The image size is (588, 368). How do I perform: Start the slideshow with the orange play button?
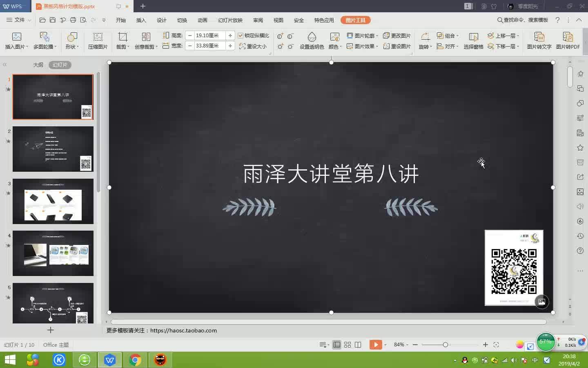[376, 345]
